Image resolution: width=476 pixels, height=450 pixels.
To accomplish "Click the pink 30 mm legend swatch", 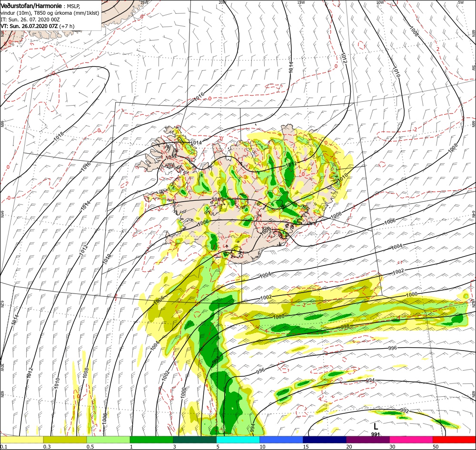I will pyautogui.click(x=411, y=440).
